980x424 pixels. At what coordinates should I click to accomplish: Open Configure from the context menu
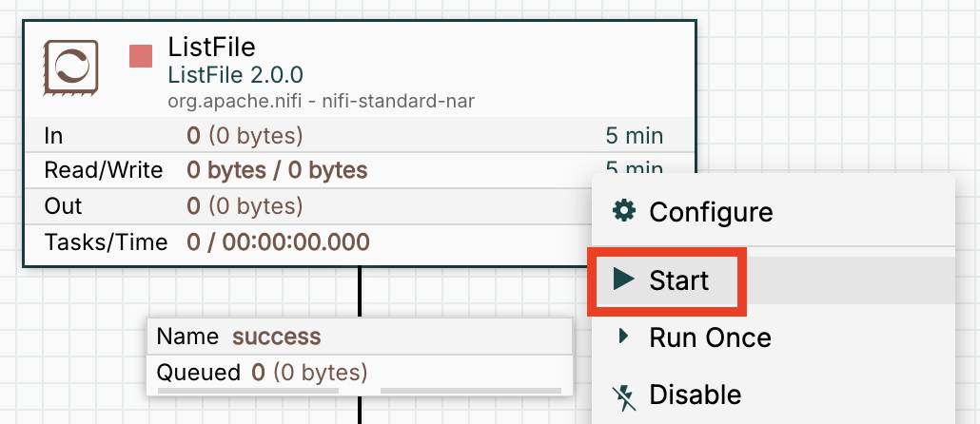click(x=711, y=211)
